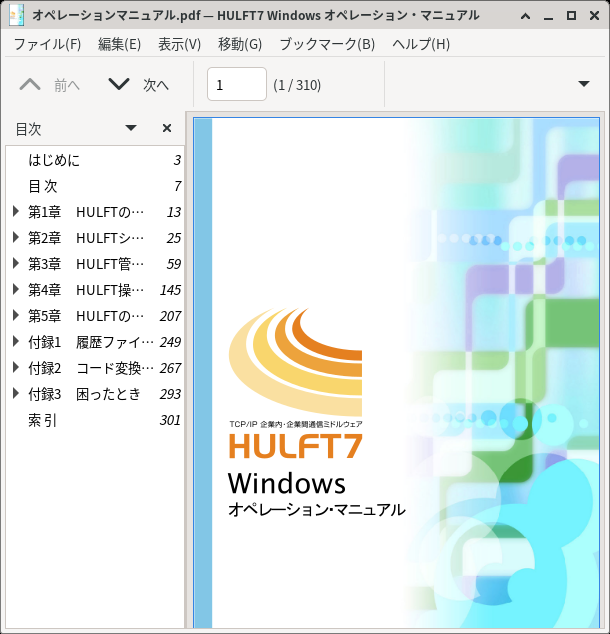Screen dimensions: 610x634
Task: Select 第1章 HULFTの… chapter row
Action: (95, 211)
